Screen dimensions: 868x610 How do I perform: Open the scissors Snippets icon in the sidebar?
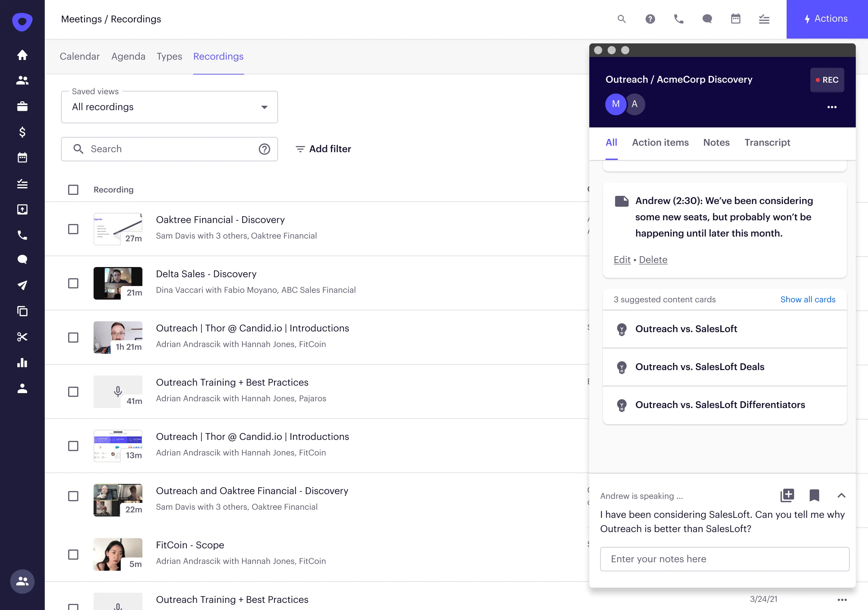(22, 337)
